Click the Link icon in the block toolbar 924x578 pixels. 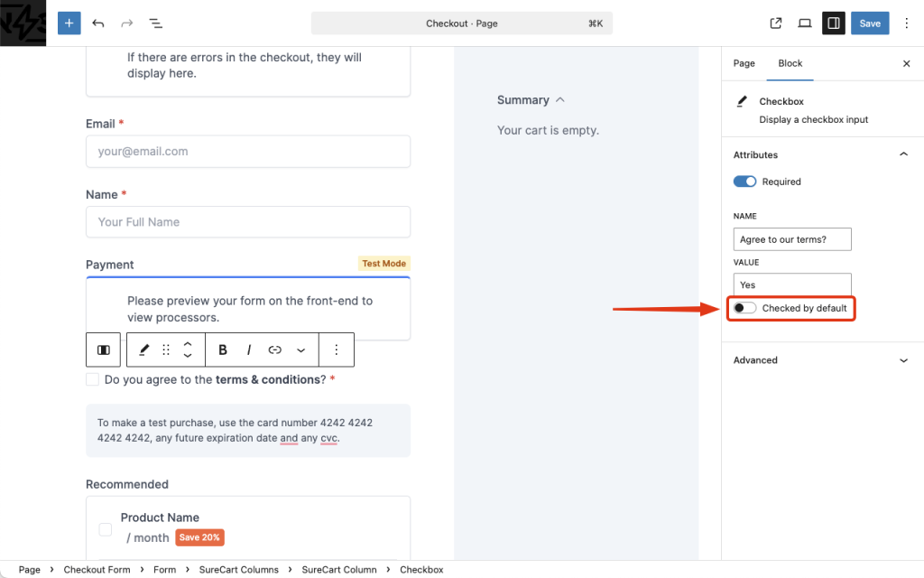tap(273, 350)
